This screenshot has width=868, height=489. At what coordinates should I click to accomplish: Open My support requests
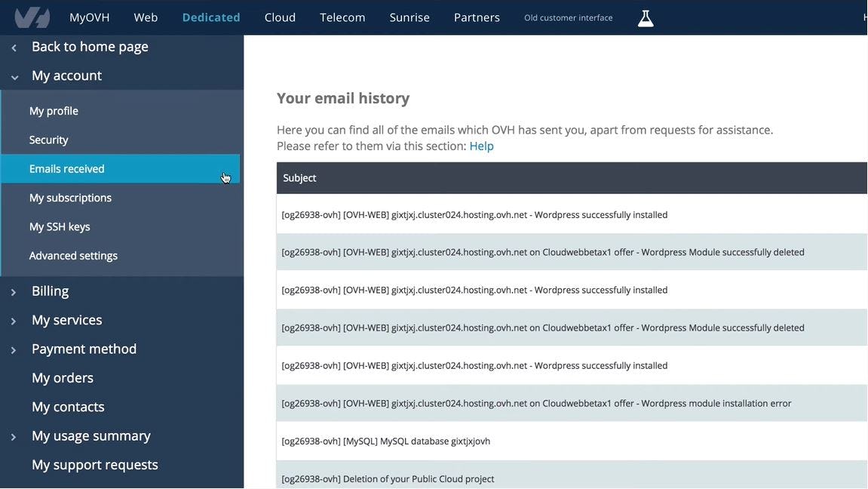click(95, 465)
